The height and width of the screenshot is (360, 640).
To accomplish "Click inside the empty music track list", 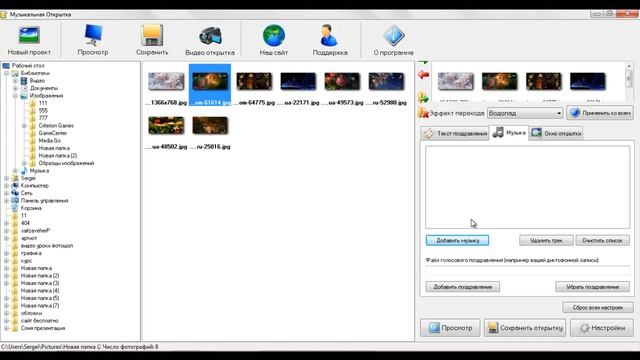I will pyautogui.click(x=527, y=187).
